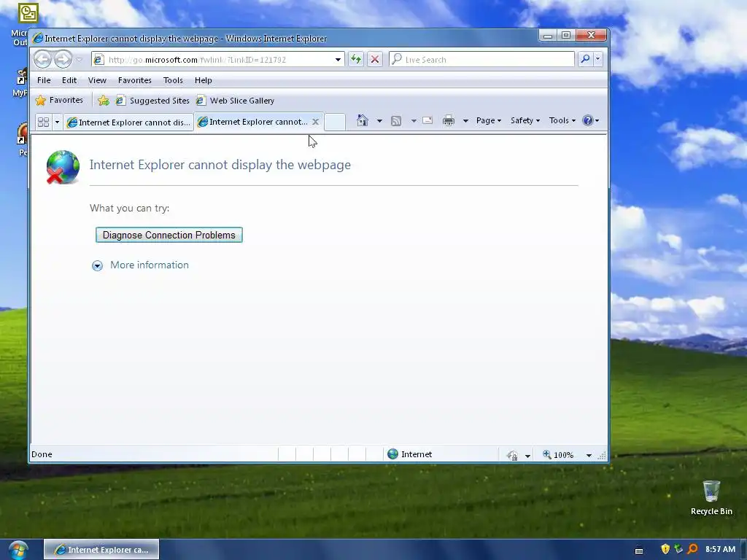Open the Home button dropdown arrow
Screen dimensions: 747x560
379,121
